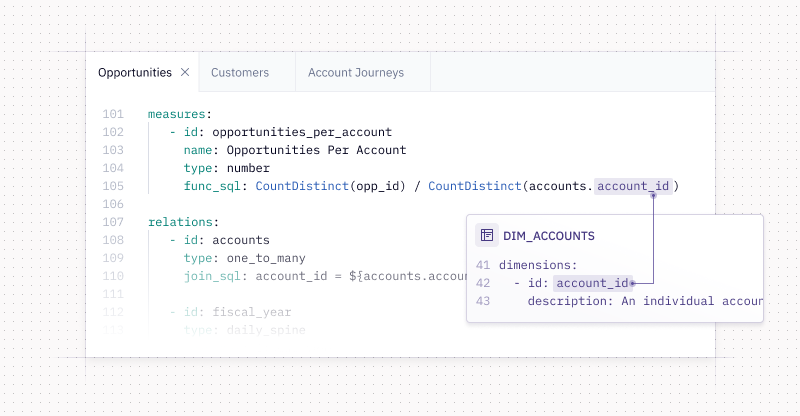The image size is (800, 416).
Task: Close the Opportunities tab
Action: tap(185, 72)
